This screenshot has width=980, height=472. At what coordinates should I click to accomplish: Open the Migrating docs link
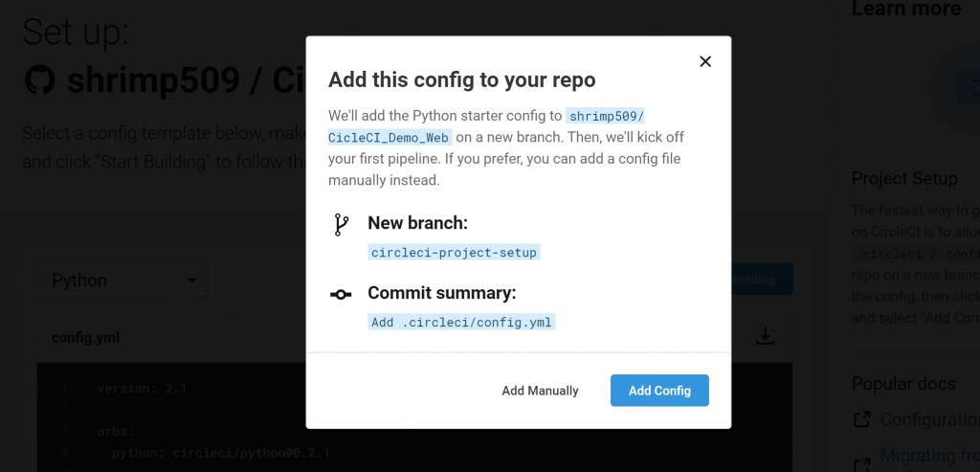(930, 455)
